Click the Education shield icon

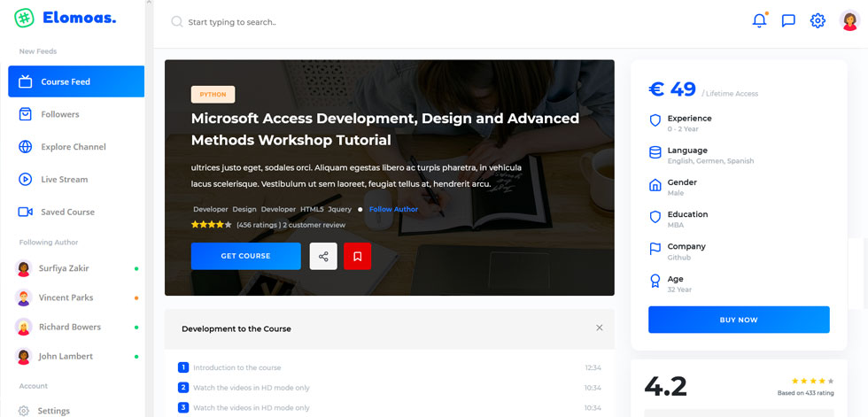pyautogui.click(x=655, y=217)
